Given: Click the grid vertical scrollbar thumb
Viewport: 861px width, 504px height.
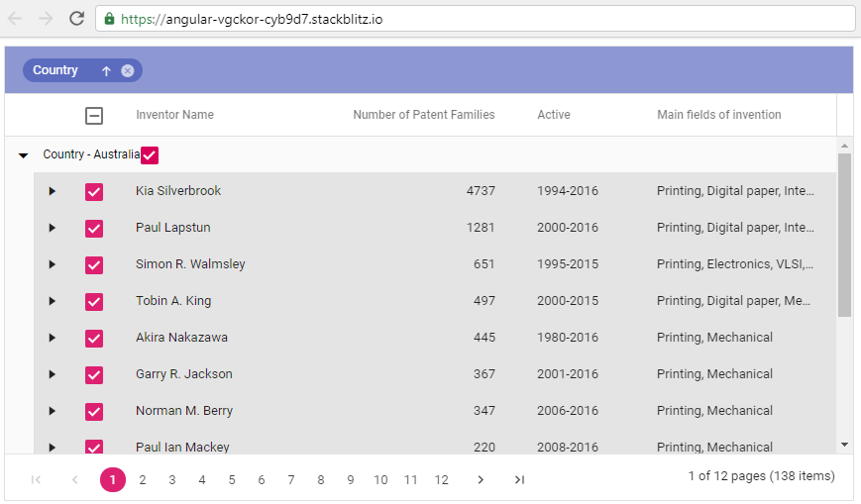Looking at the screenshot, I should (844, 234).
